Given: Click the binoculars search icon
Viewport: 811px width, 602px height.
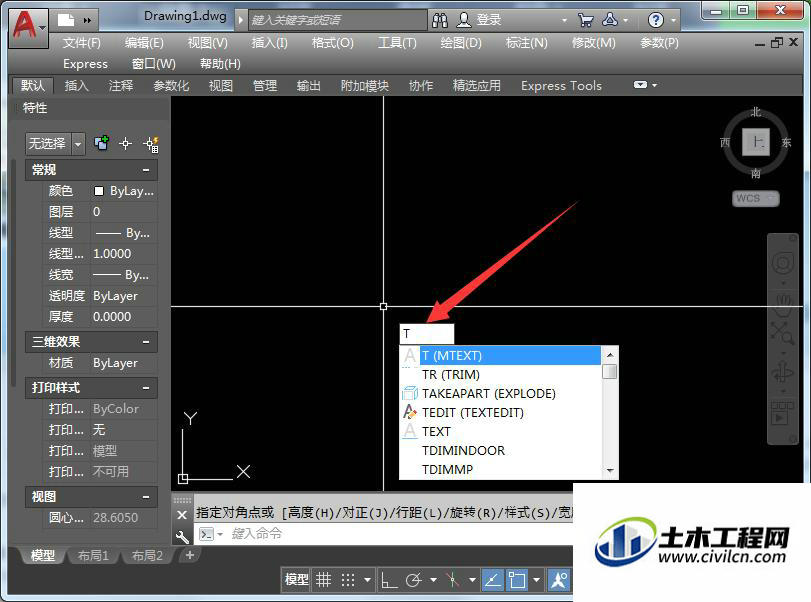Looking at the screenshot, I should 440,20.
